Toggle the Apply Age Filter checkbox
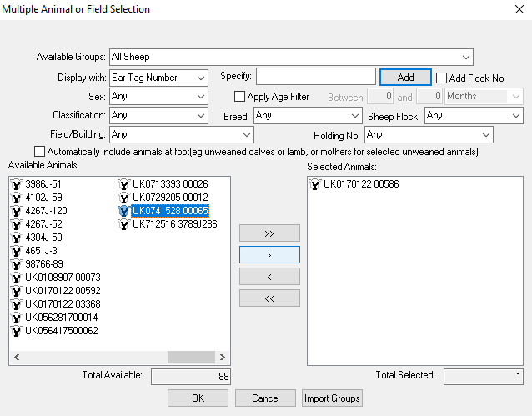The height and width of the screenshot is (416, 532). click(240, 97)
